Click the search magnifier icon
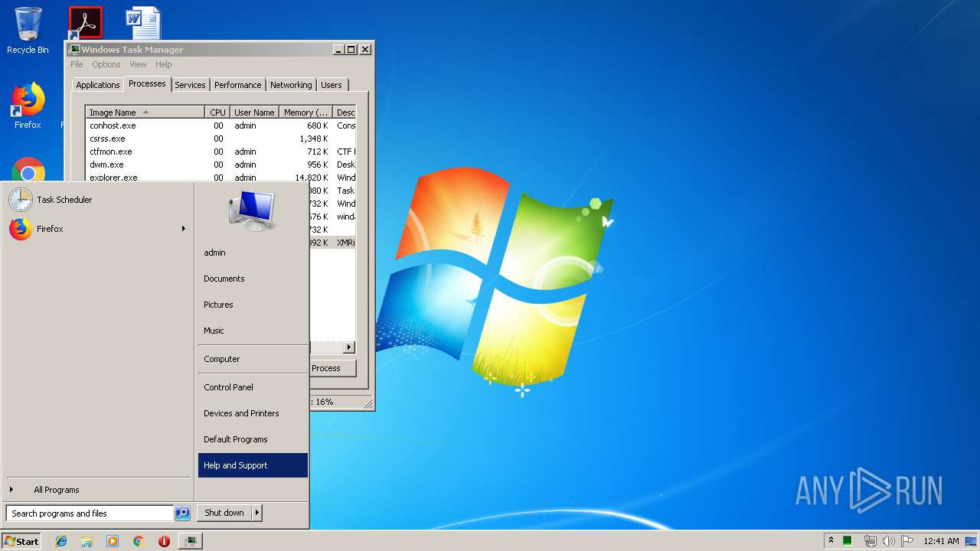 pyautogui.click(x=182, y=514)
